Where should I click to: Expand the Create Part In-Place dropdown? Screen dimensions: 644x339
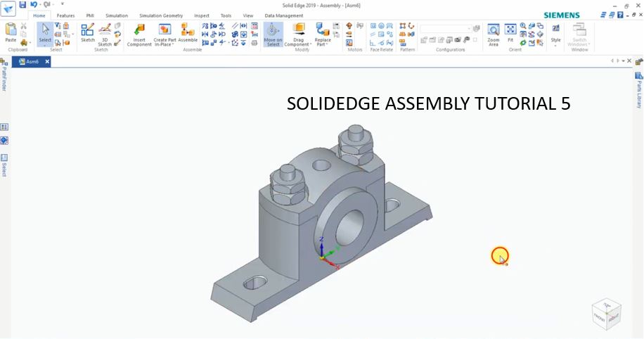click(x=165, y=34)
